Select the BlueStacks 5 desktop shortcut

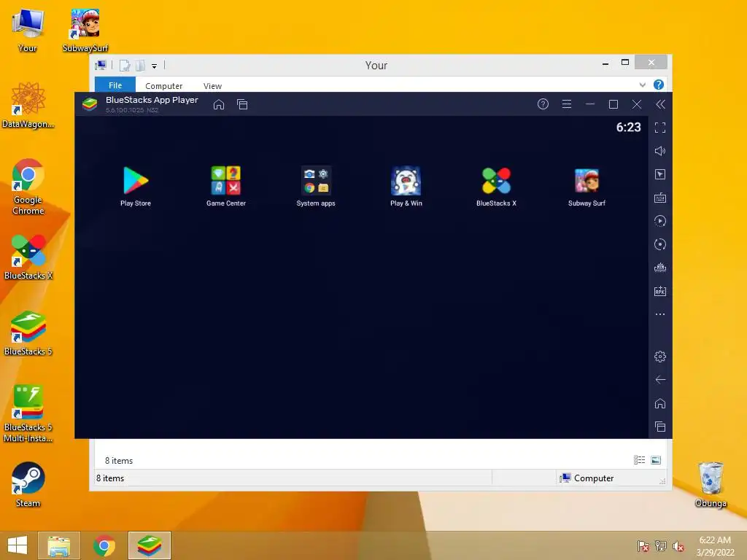[x=28, y=332]
